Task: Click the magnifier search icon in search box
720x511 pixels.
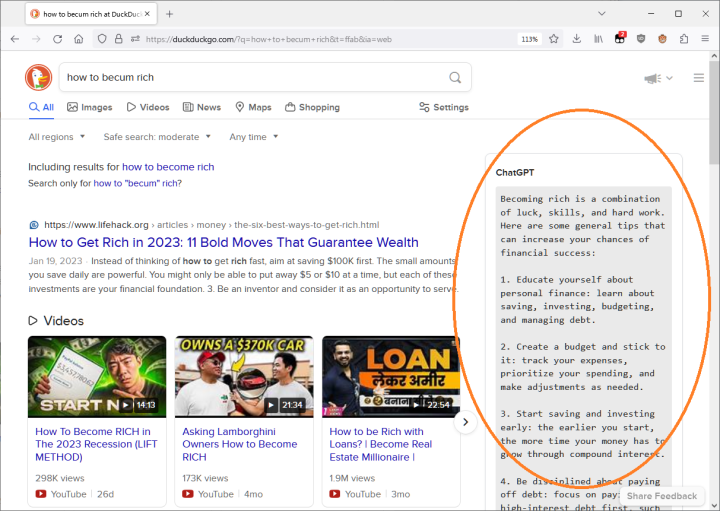Action: click(x=455, y=77)
